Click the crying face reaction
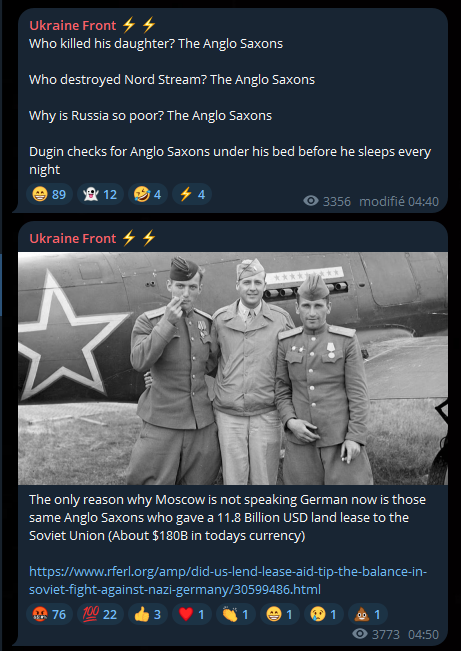 (x=324, y=614)
